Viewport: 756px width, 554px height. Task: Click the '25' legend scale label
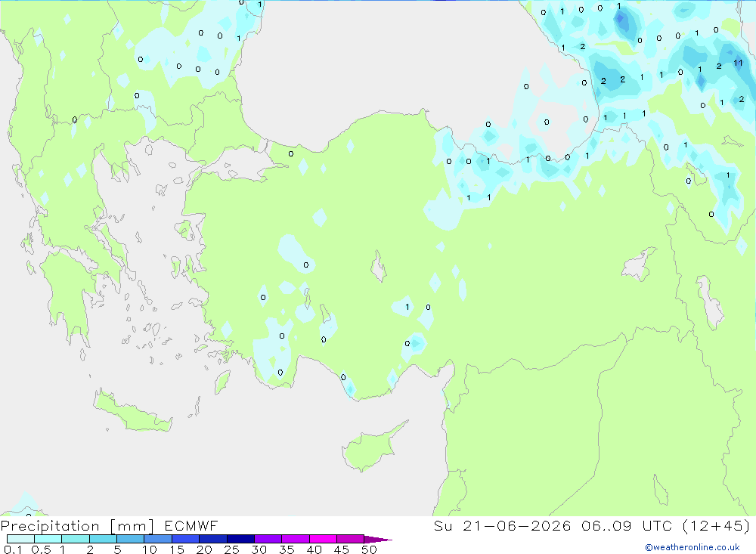pos(232,549)
